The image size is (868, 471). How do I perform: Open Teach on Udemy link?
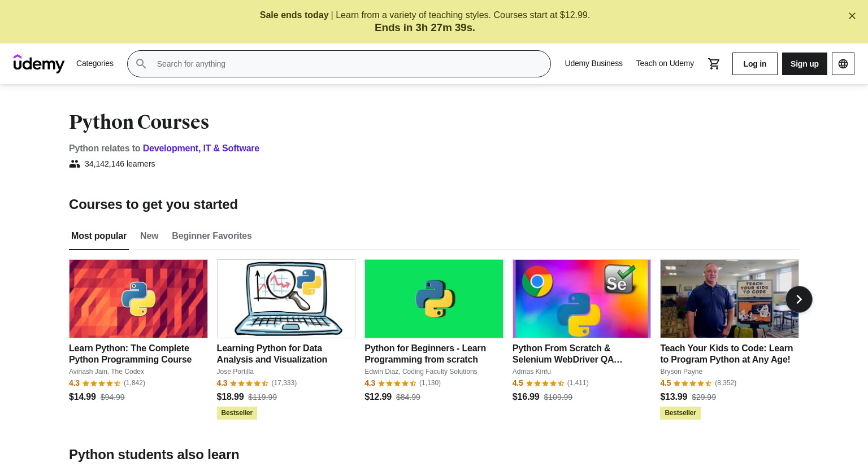(x=665, y=63)
